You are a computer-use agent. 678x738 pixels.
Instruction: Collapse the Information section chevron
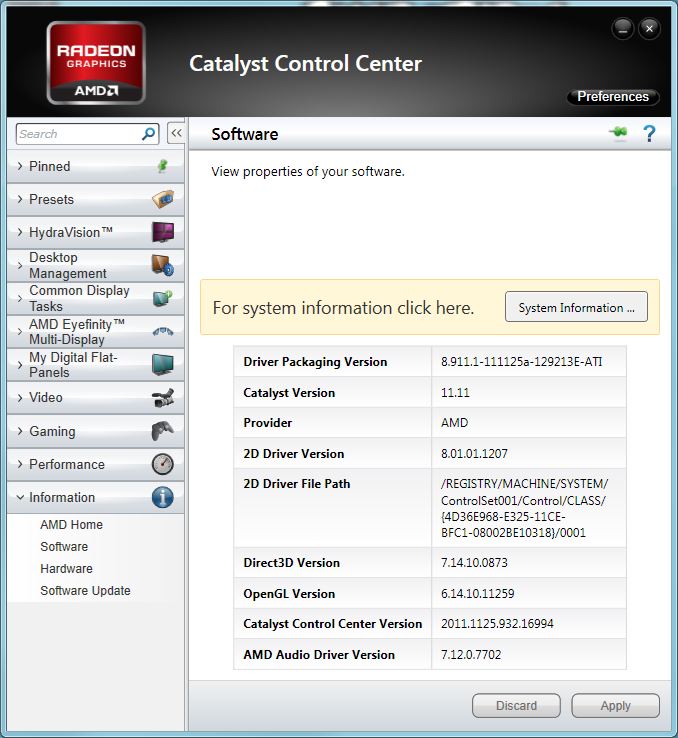coord(20,497)
